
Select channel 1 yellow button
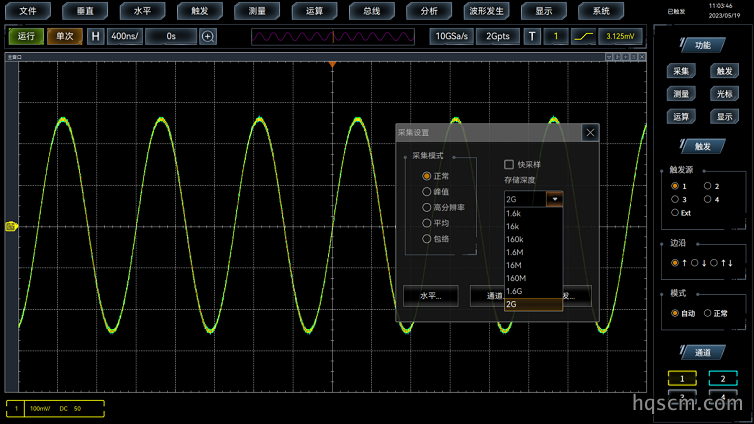click(x=682, y=378)
